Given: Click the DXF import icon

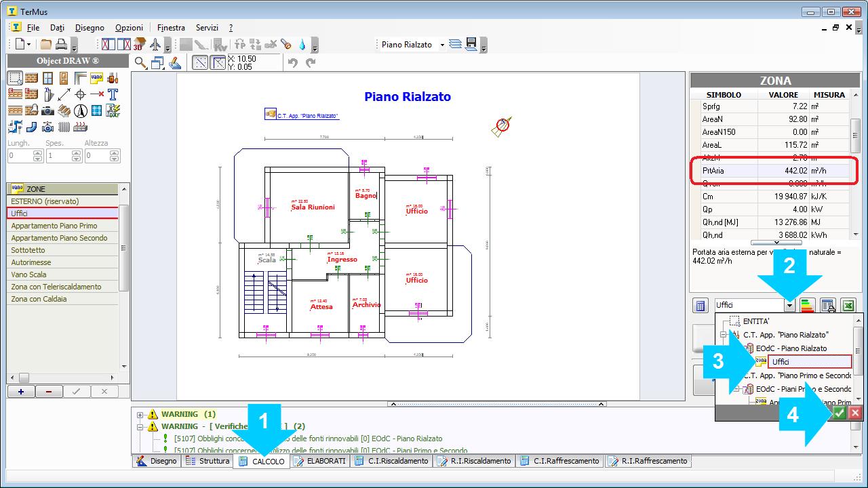Looking at the screenshot, I should [x=113, y=110].
